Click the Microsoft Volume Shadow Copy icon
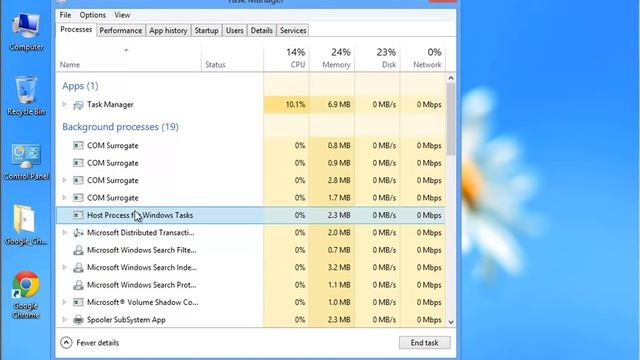Screen dimensions: 640x360 pos(78,302)
